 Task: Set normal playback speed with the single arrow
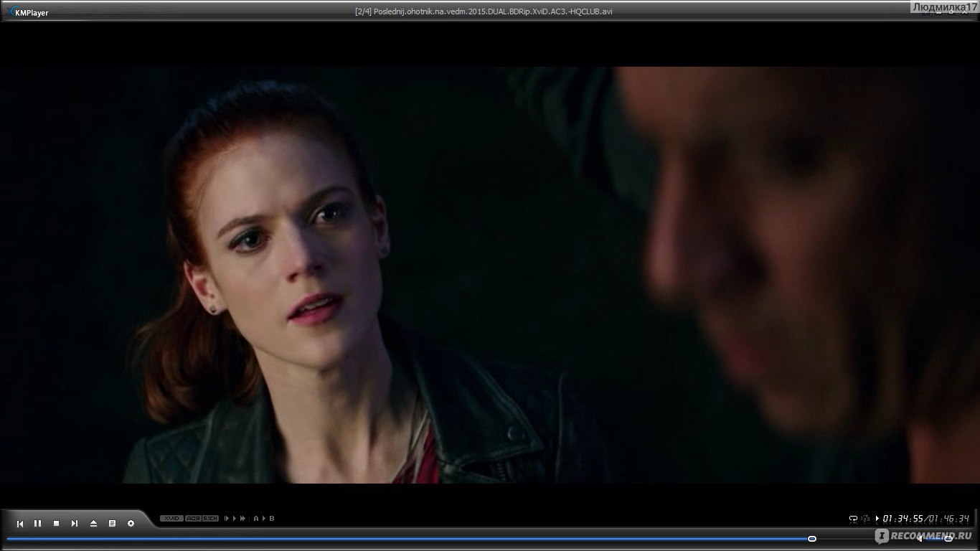pos(235,518)
